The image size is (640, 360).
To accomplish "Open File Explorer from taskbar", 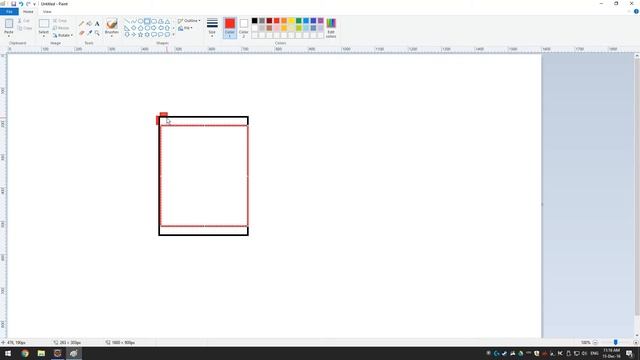I will (x=41, y=353).
